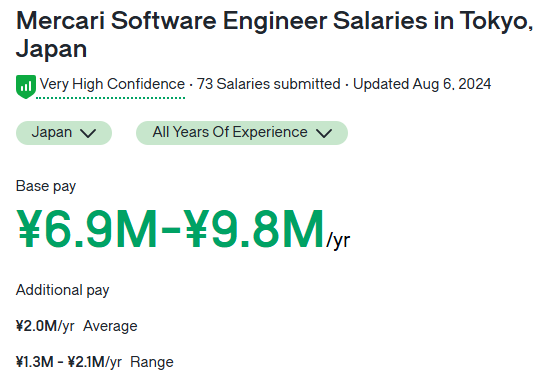Image resolution: width=544 pixels, height=376 pixels.
Task: Click the Updated Aug 6, 2024 date
Action: (x=422, y=84)
